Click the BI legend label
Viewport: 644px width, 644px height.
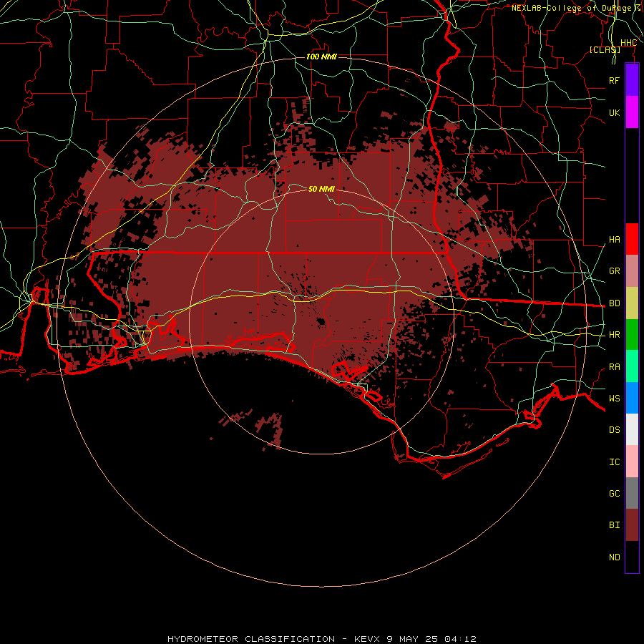[x=614, y=525]
